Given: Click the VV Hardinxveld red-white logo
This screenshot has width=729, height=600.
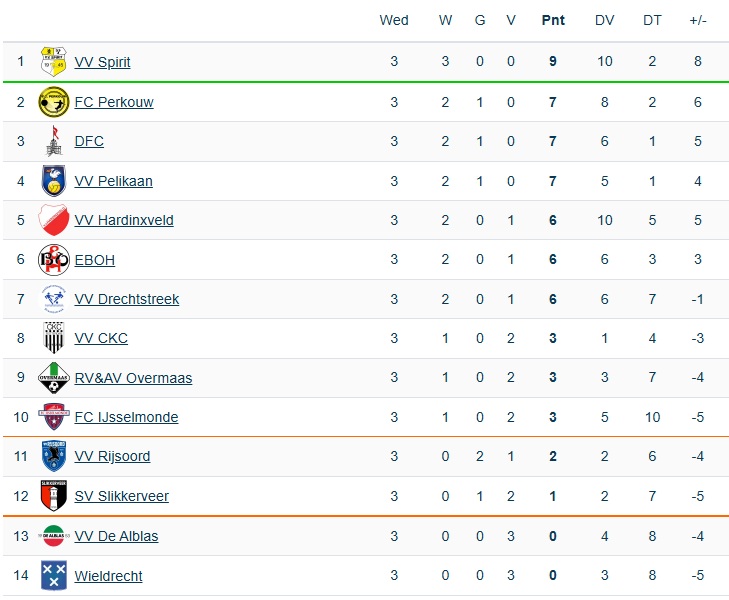Looking at the screenshot, I should [53, 220].
